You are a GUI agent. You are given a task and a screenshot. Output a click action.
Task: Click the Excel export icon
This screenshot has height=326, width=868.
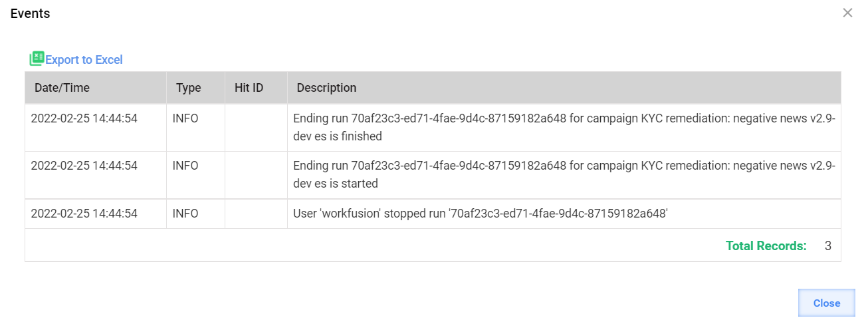click(x=37, y=59)
